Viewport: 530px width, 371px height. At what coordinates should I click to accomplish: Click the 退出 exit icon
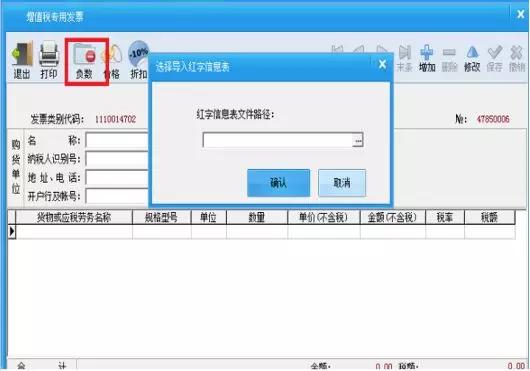pyautogui.click(x=22, y=60)
